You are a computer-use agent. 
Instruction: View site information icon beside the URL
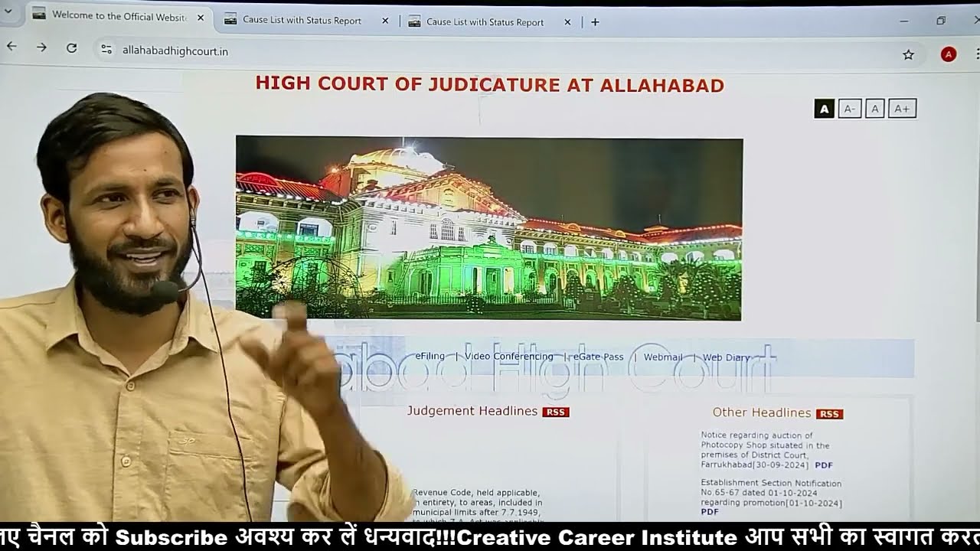click(x=106, y=50)
